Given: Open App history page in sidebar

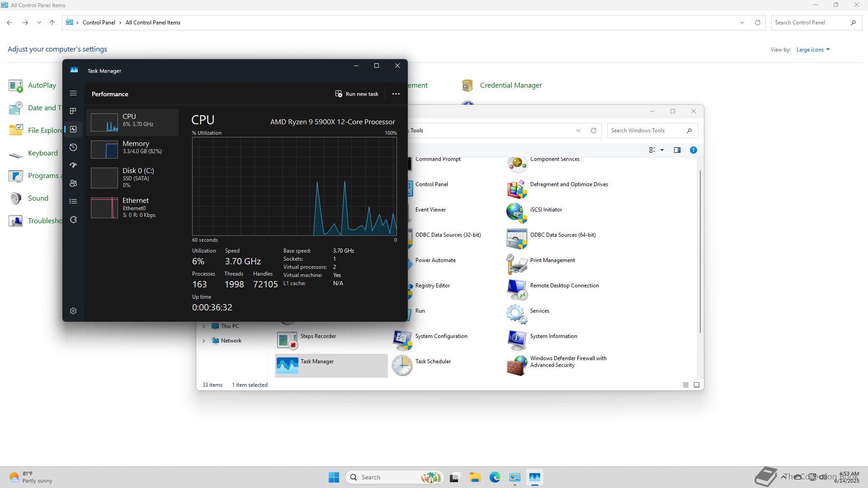Looking at the screenshot, I should pos(73,147).
